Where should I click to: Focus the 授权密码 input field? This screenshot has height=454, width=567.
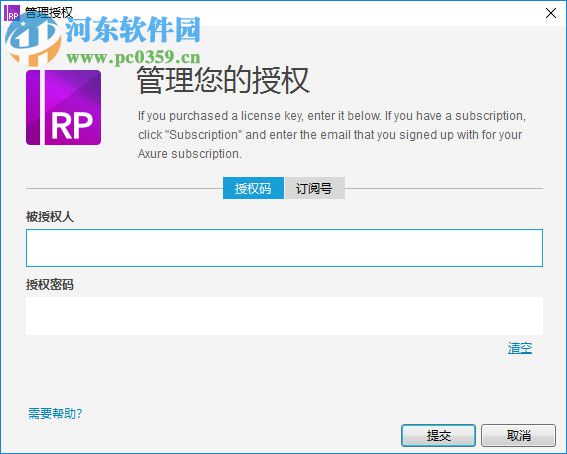[284, 316]
